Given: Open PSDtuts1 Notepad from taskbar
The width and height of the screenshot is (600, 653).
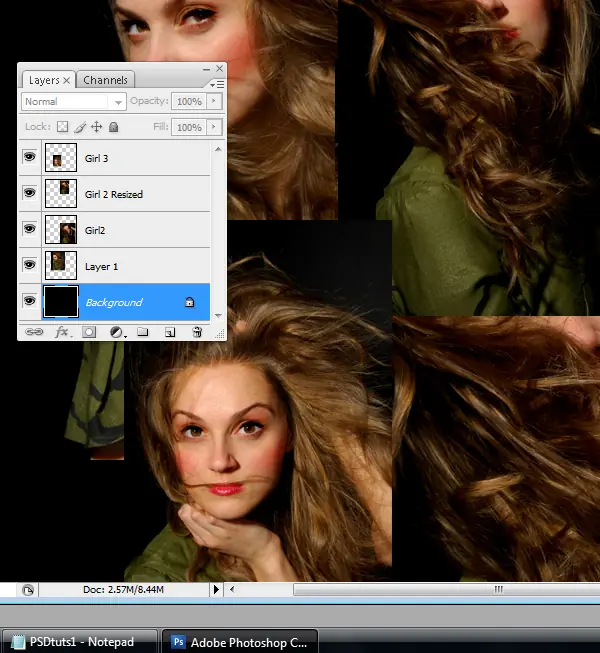Looking at the screenshot, I should tap(80, 640).
